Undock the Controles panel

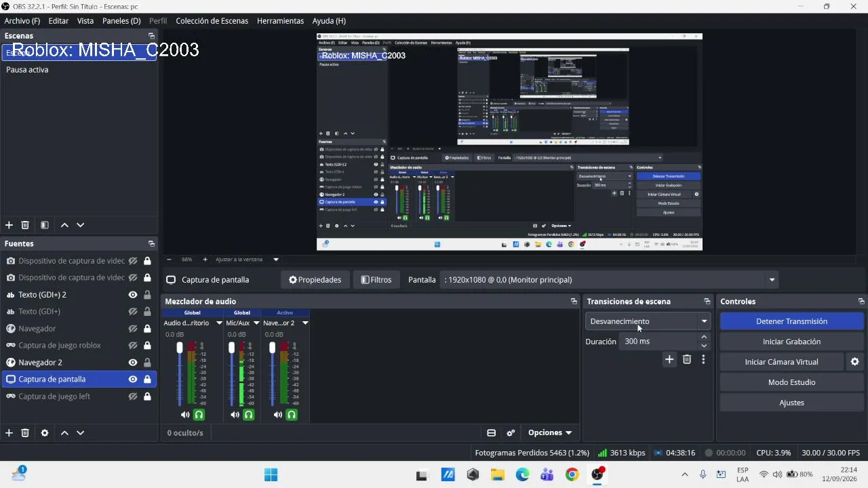pos(861,302)
